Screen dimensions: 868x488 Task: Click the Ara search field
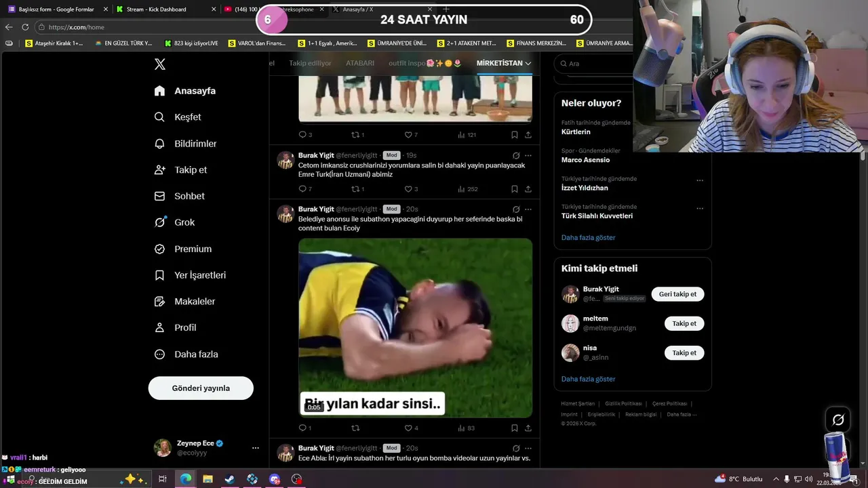click(x=593, y=63)
